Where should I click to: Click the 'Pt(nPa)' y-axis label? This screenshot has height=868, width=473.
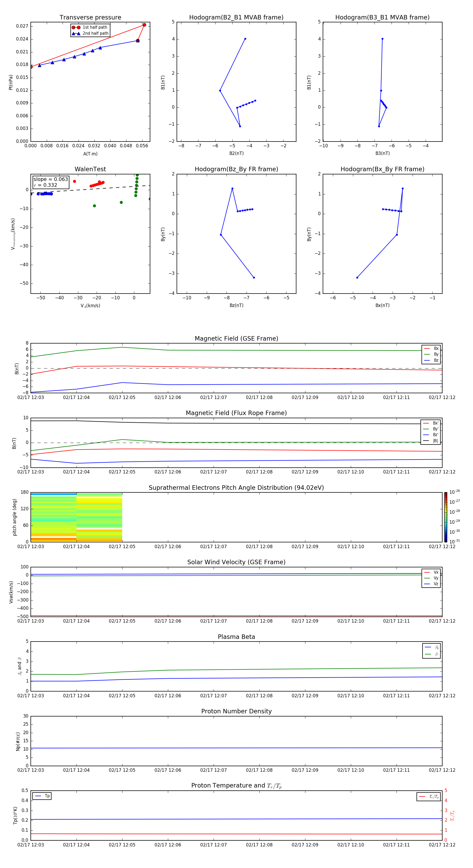coord(11,82)
